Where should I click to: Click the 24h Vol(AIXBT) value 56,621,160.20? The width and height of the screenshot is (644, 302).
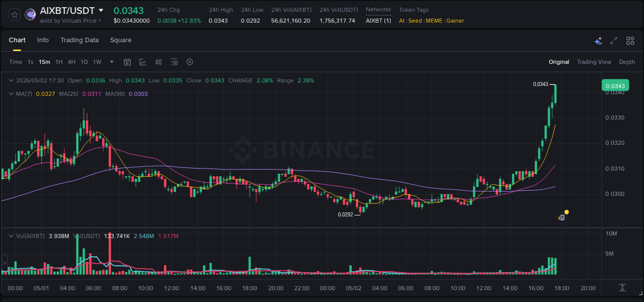coord(291,21)
